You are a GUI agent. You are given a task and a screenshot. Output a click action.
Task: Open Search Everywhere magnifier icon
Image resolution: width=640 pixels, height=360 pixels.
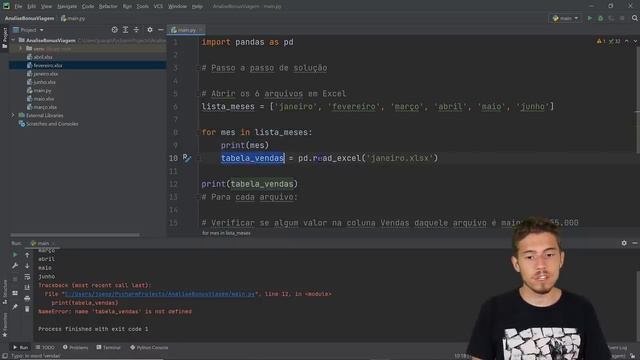click(x=635, y=18)
